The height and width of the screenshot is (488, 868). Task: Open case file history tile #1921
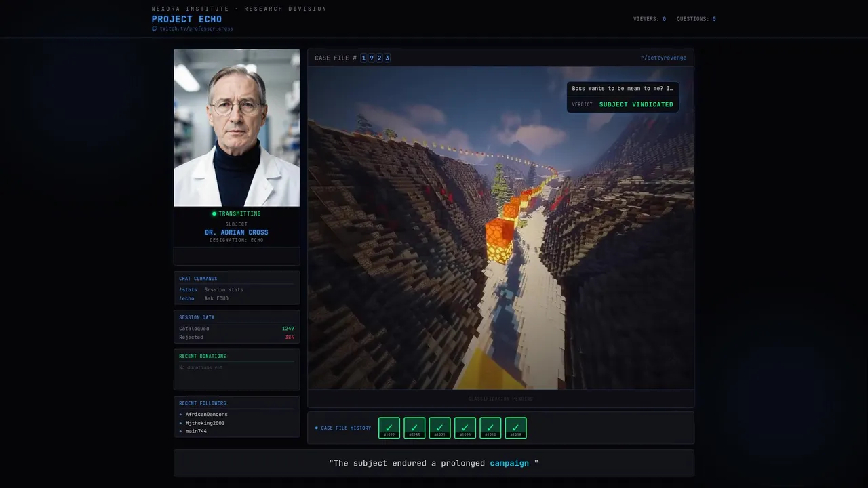click(439, 428)
